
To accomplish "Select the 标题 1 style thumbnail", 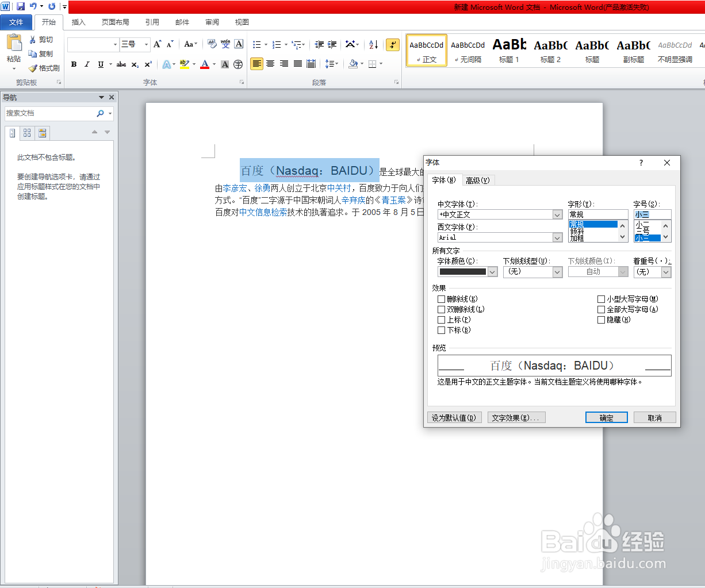I will pos(509,50).
